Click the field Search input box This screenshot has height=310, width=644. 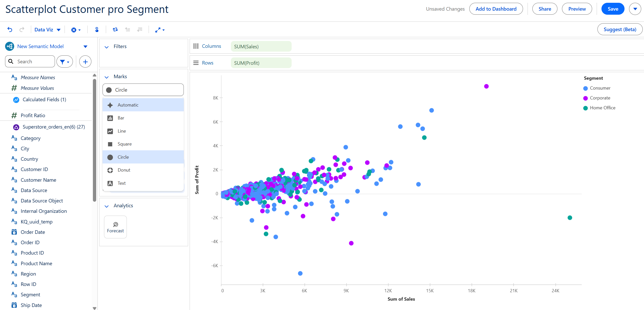[33, 61]
